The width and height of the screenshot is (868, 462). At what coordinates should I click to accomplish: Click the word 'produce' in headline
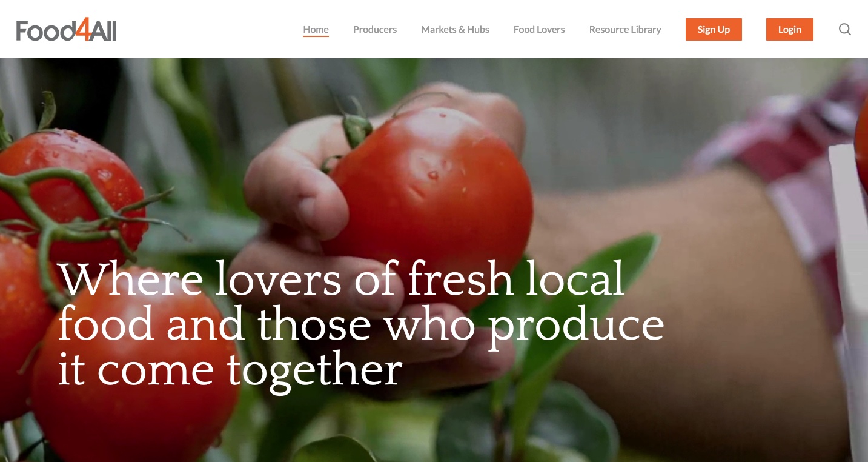click(576, 327)
